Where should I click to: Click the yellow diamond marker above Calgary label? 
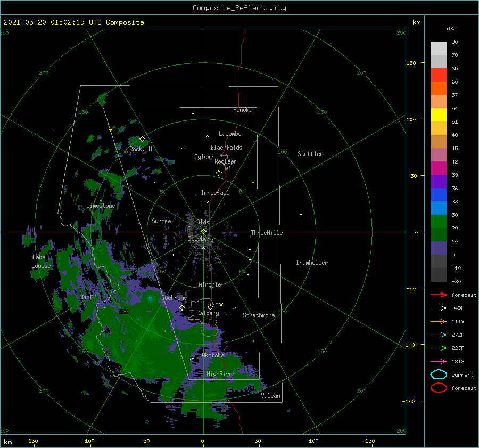(x=210, y=307)
